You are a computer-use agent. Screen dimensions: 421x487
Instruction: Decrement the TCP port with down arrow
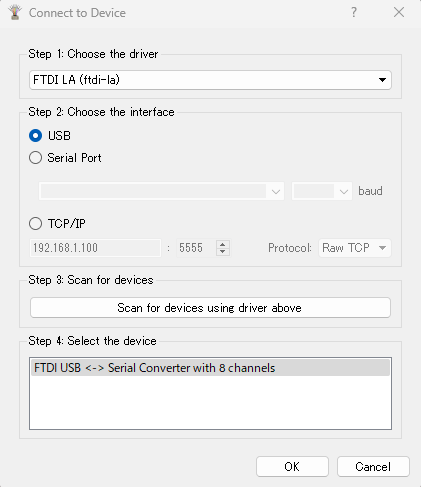point(223,252)
